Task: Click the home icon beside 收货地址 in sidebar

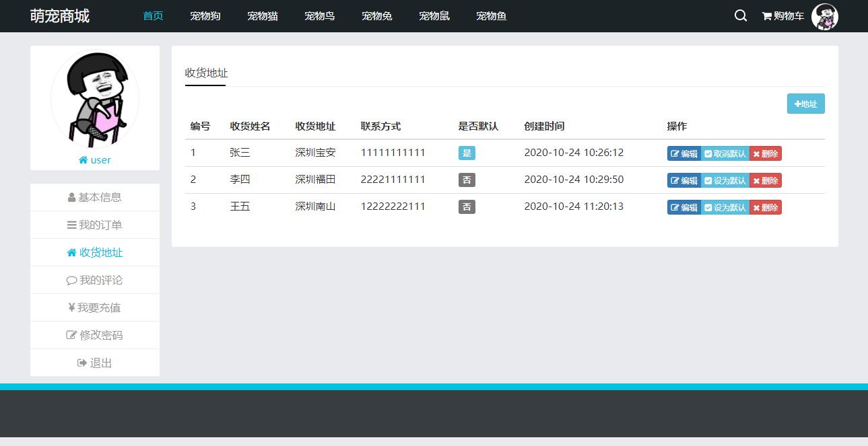Action: pos(71,252)
